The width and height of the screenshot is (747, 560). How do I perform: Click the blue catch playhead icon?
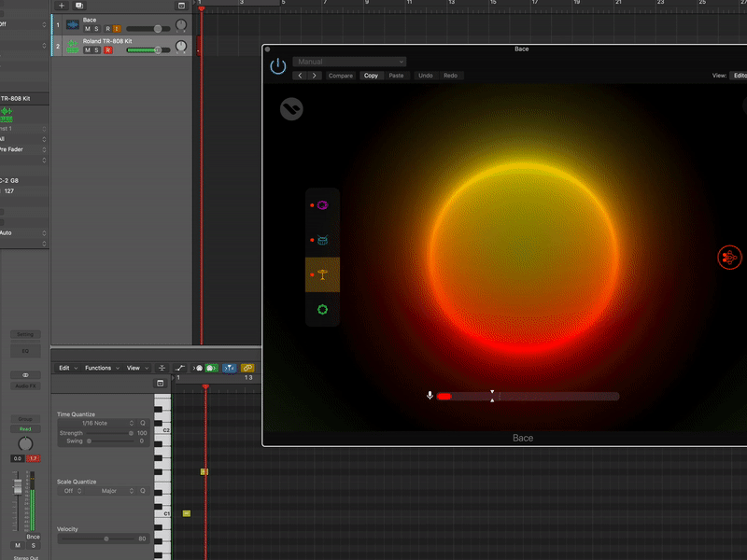pos(229,368)
